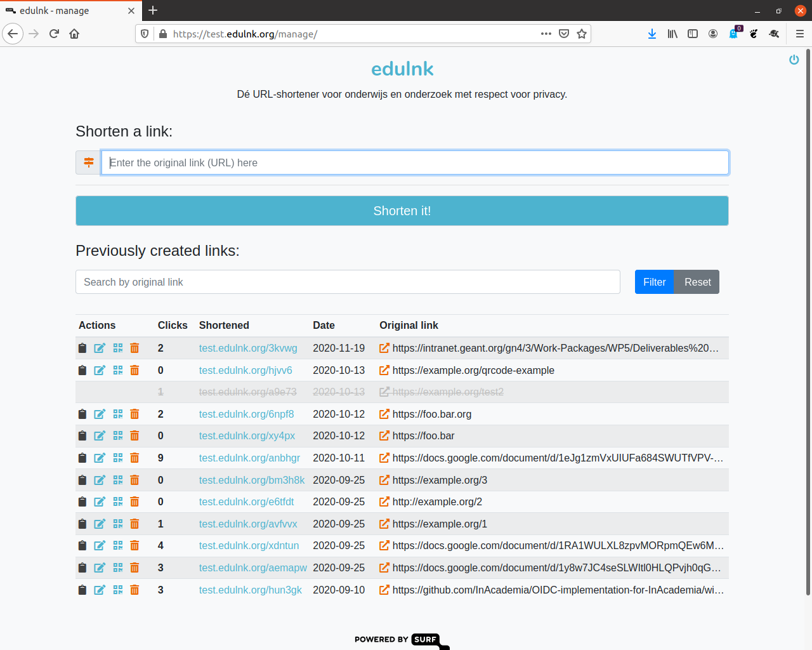
Task: Copy the hun3gk short link to clipboard
Action: pyautogui.click(x=82, y=590)
